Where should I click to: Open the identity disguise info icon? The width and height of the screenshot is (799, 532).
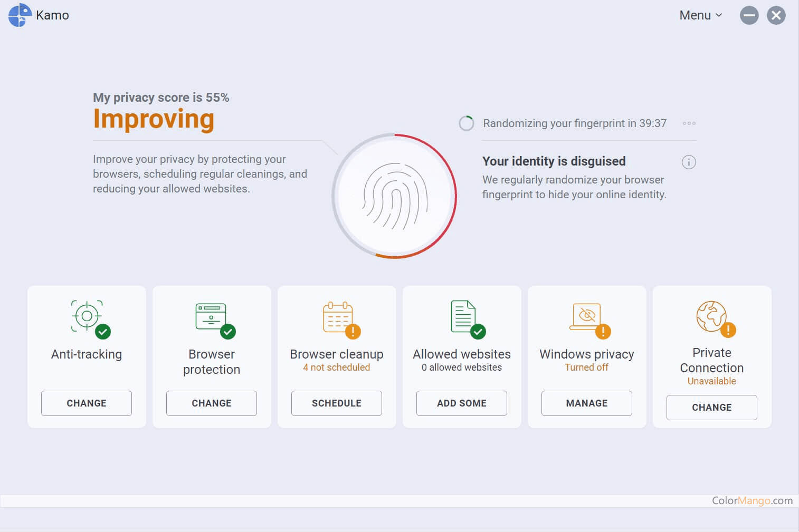point(689,162)
